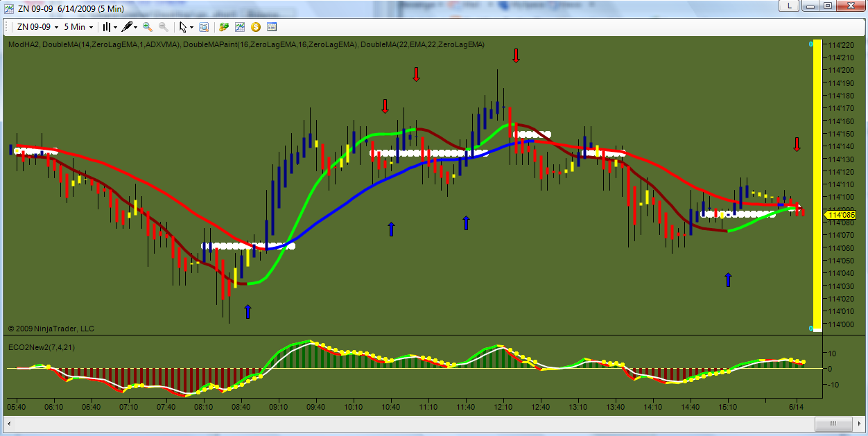
Task: Open the cursor pointer type dropdown
Action: pos(186,27)
